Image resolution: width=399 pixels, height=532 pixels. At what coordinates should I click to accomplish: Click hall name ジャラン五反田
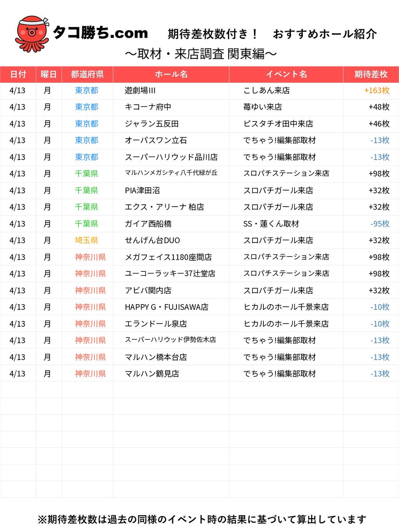point(152,124)
